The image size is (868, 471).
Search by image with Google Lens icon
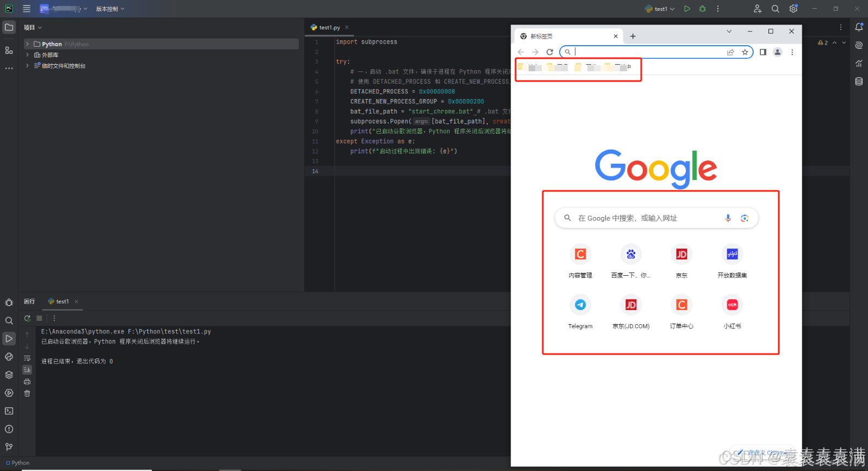tap(745, 218)
